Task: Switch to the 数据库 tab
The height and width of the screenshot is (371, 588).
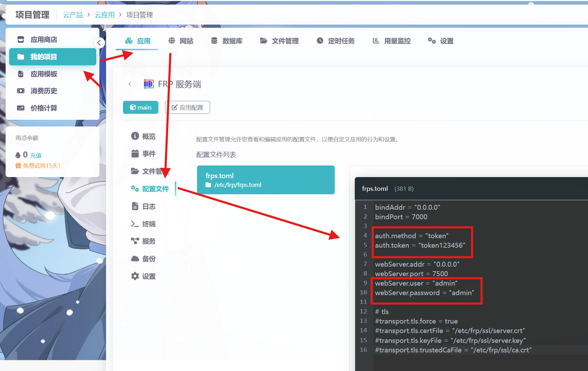Action: click(227, 41)
